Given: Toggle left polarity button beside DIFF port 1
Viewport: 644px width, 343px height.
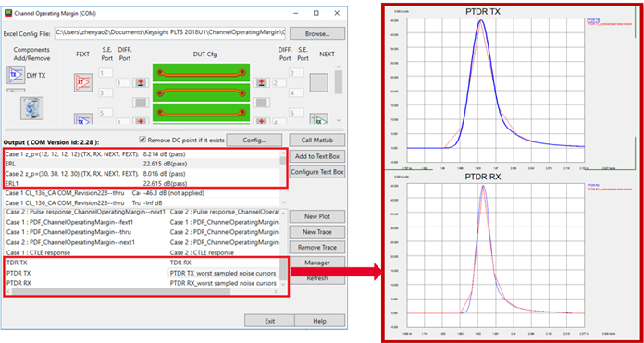Looking at the screenshot, I should pyautogui.click(x=141, y=82).
